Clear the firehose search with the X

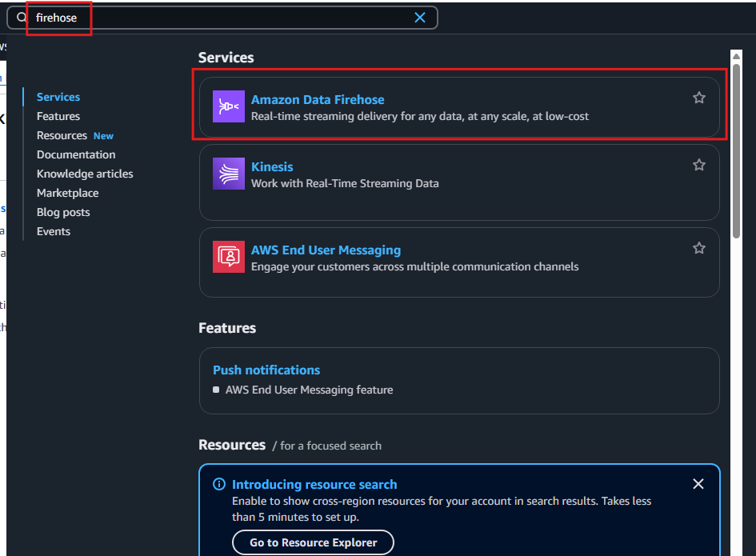pyautogui.click(x=420, y=18)
